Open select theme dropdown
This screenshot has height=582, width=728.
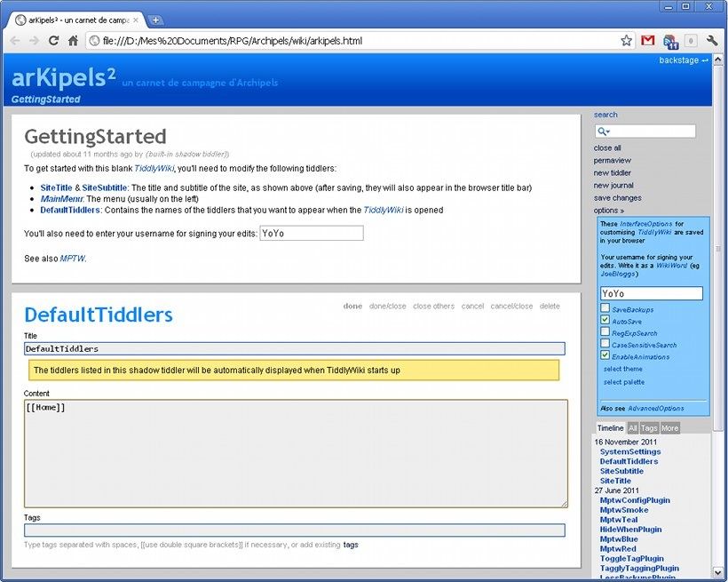(x=622, y=369)
